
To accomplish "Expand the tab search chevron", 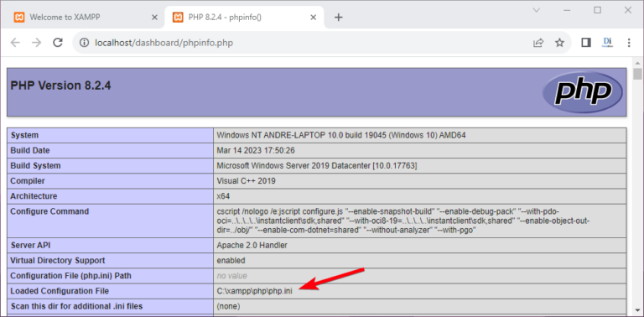I will 537,10.
